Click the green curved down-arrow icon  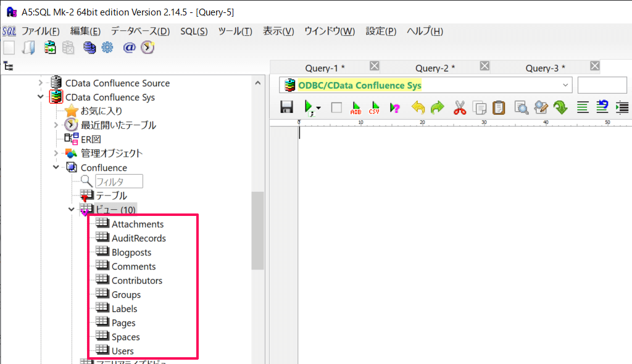[x=560, y=107]
